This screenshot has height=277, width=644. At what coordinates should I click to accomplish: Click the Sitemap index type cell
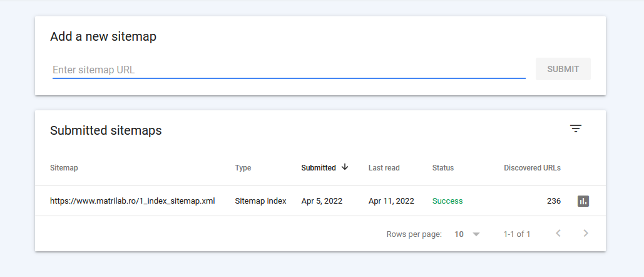(x=260, y=201)
